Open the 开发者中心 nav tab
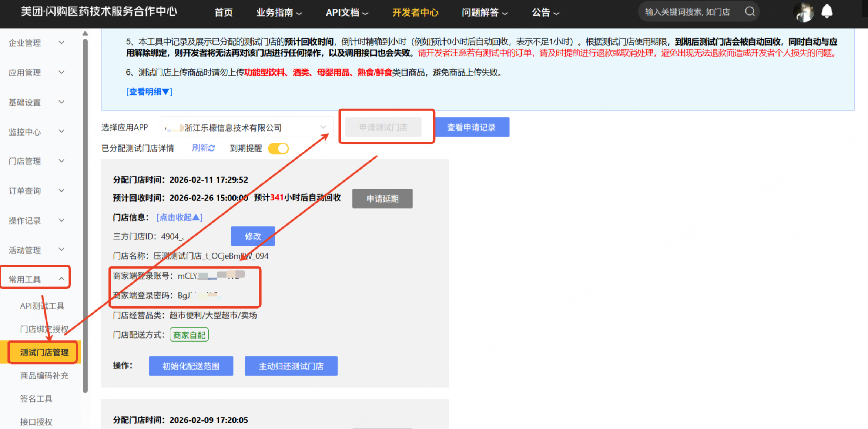The image size is (868, 429). pos(415,13)
